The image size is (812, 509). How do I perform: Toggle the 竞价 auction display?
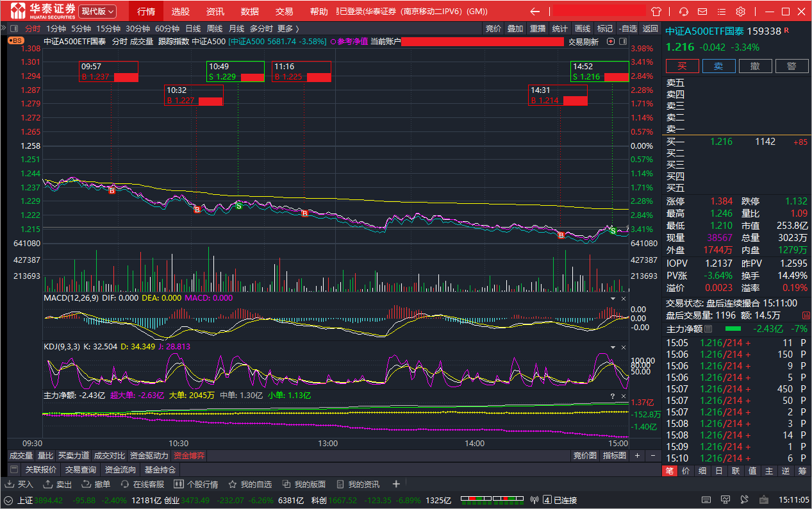click(493, 28)
